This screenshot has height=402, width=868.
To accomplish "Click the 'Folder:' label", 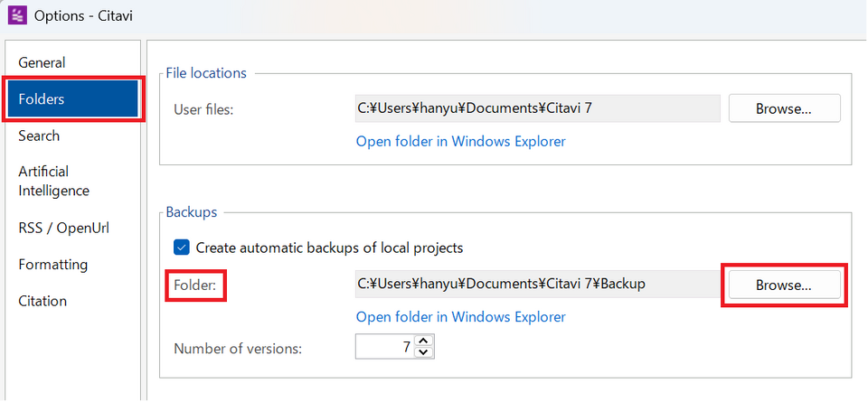I will 196,285.
